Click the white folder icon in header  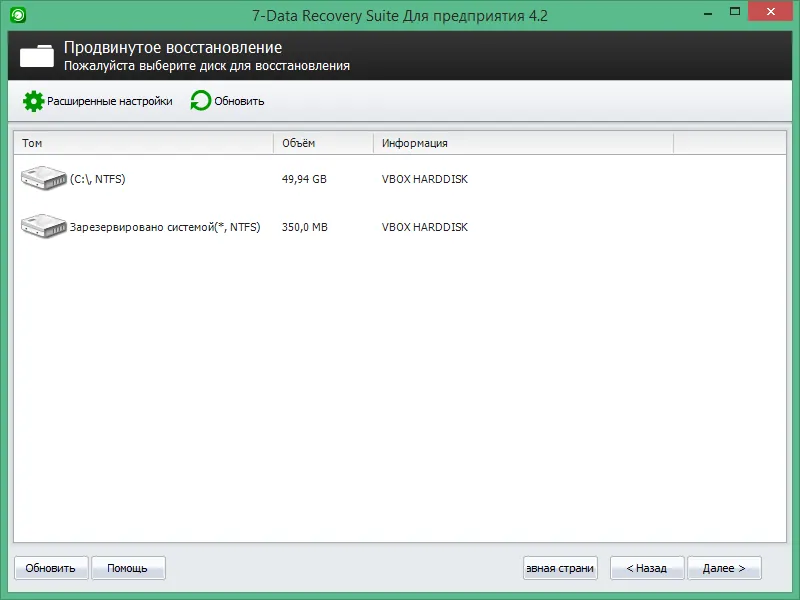(x=37, y=56)
